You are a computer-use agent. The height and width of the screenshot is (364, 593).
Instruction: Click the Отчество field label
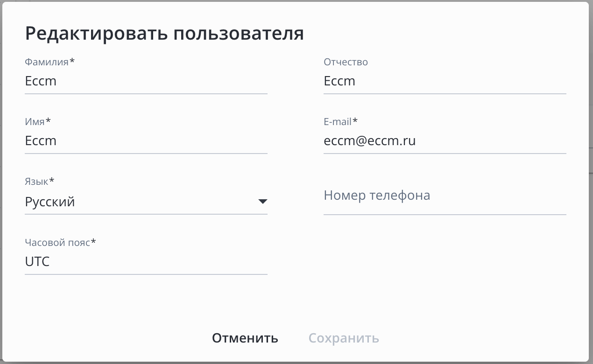coord(346,62)
